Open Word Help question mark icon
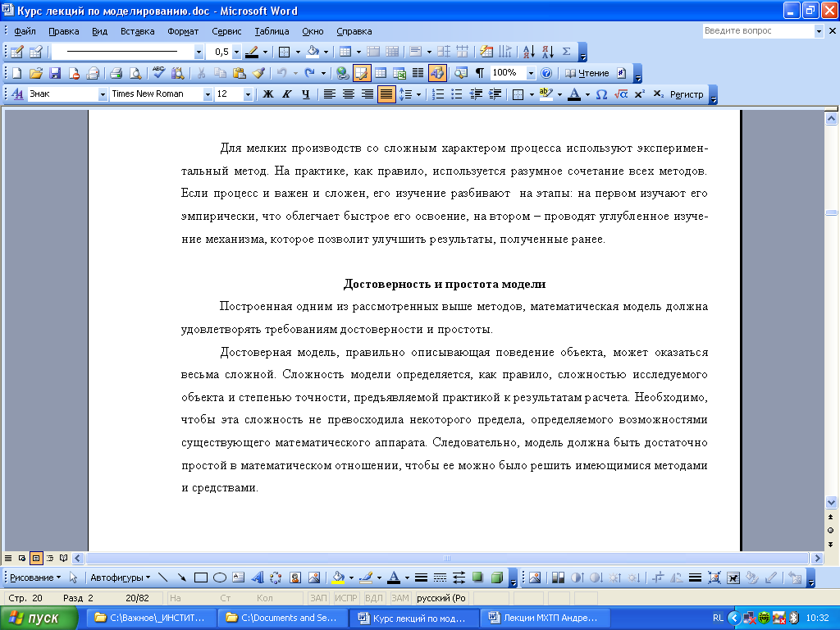The height and width of the screenshot is (630, 840). (546, 73)
